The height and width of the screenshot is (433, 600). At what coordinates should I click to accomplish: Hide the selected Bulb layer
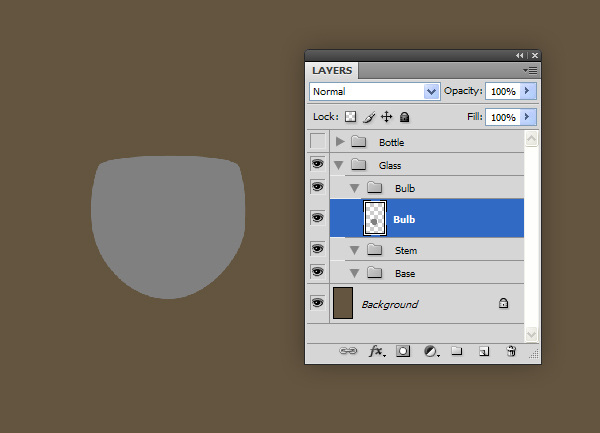point(318,218)
